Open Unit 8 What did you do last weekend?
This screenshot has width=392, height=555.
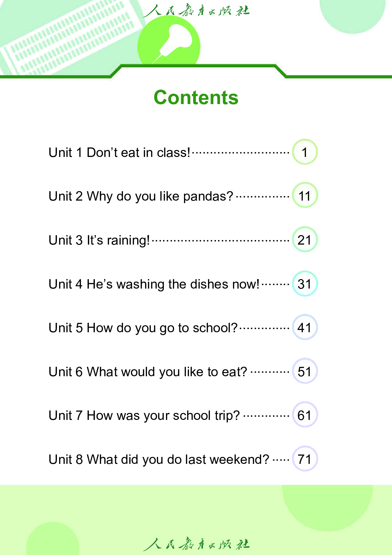coord(159,459)
